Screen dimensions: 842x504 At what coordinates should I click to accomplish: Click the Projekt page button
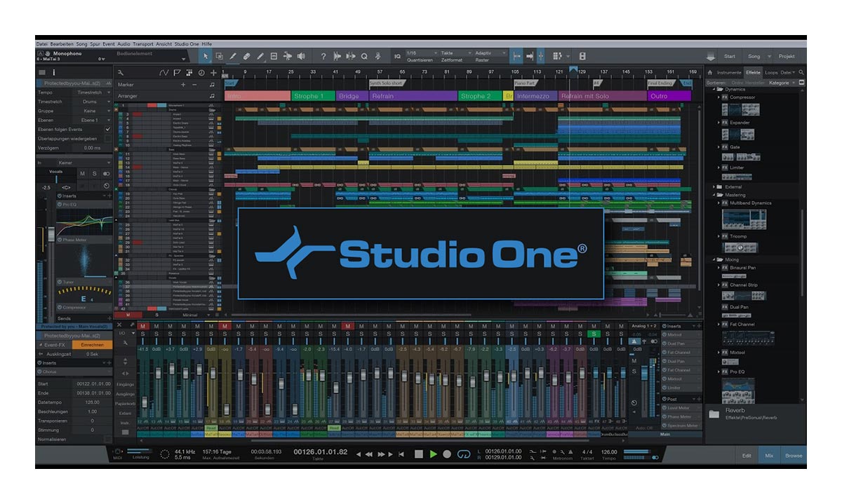click(x=787, y=56)
